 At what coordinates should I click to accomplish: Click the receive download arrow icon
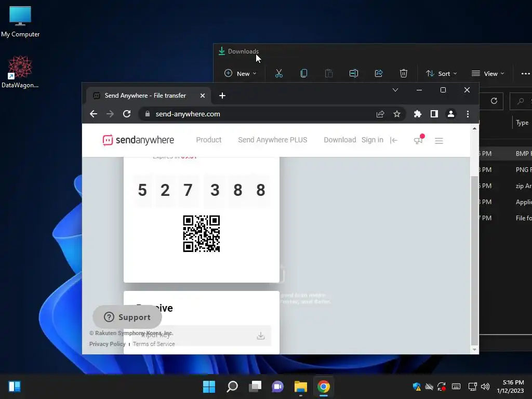[261, 336]
